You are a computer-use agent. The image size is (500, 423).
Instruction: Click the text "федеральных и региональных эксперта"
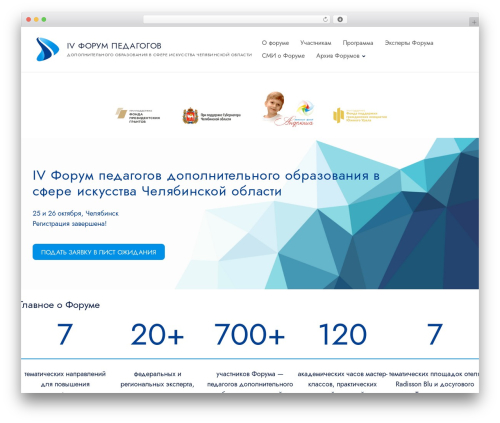click(157, 379)
